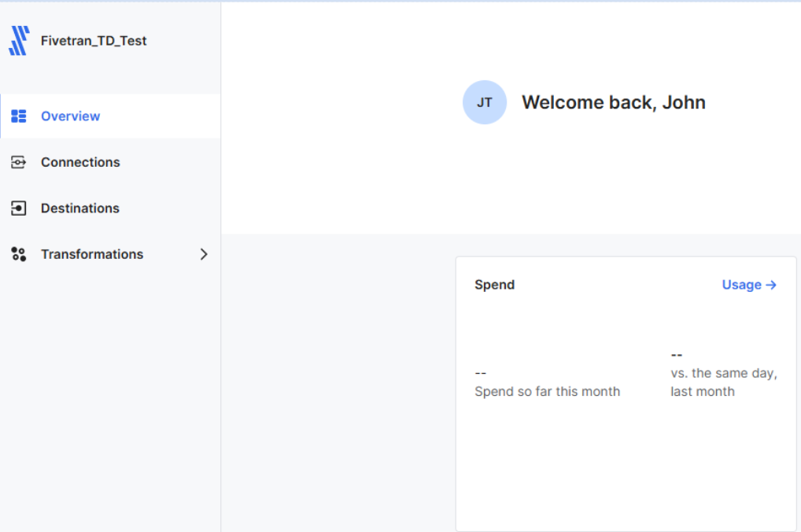801x532 pixels.
Task: Click 'vs. the same day, last month' text
Action: (723, 382)
